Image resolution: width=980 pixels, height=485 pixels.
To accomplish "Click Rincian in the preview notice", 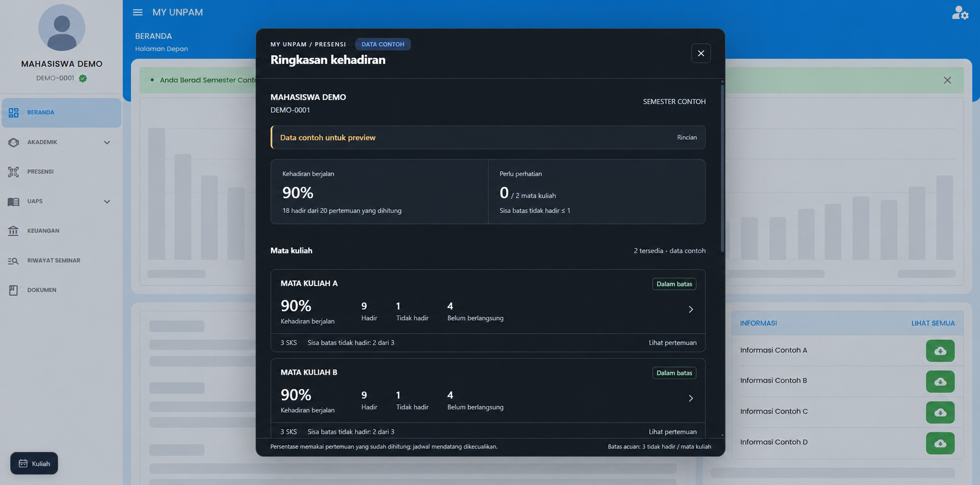I will click(686, 137).
